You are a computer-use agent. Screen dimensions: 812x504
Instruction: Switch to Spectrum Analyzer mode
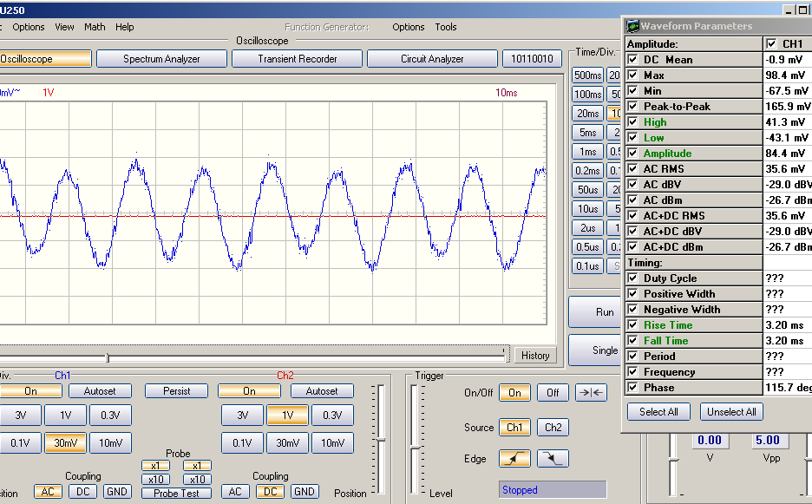[x=161, y=59]
